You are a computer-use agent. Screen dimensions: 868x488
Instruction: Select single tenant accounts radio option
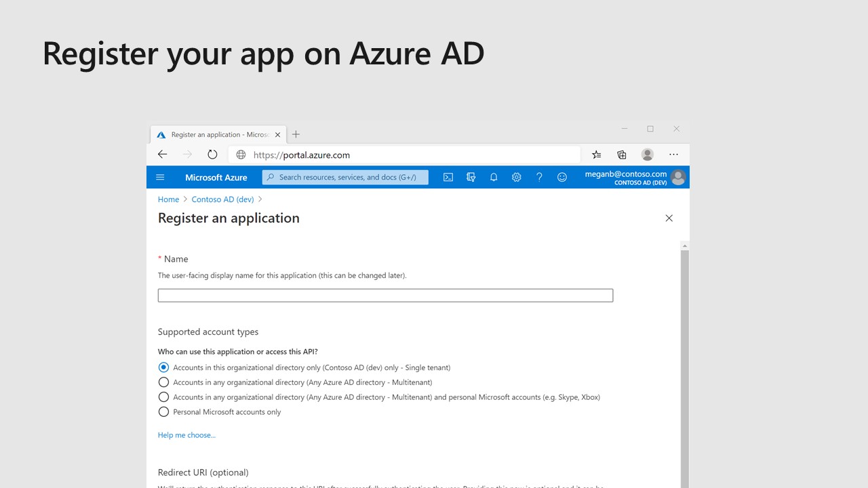163,367
